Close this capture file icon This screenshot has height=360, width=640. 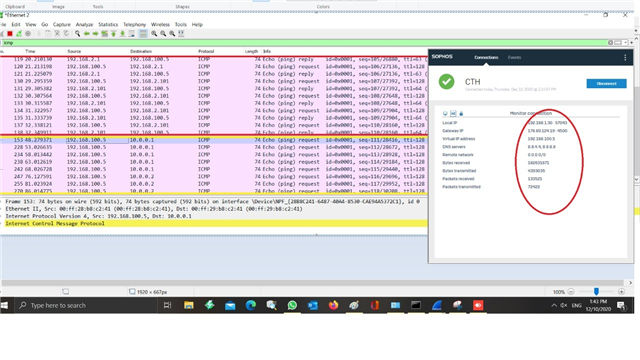point(57,34)
